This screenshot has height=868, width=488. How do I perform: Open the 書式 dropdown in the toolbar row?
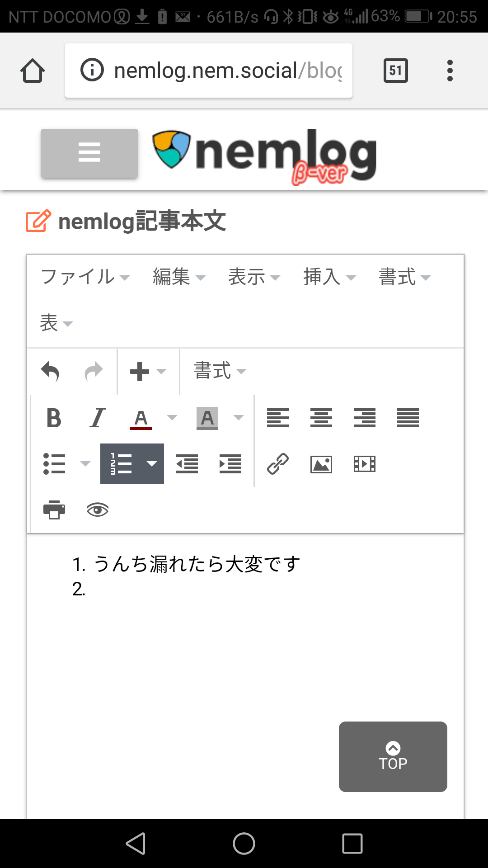(x=220, y=372)
